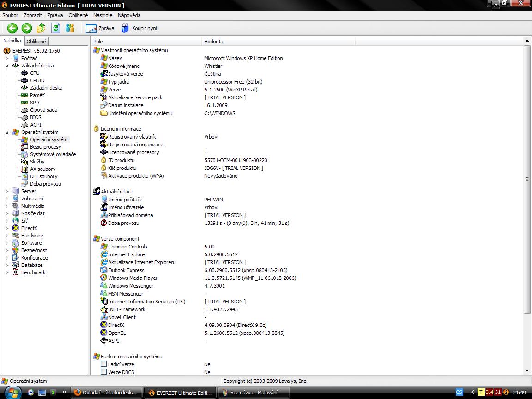532x399 pixels.
Task: Select the CPU tree item
Action: (35, 73)
